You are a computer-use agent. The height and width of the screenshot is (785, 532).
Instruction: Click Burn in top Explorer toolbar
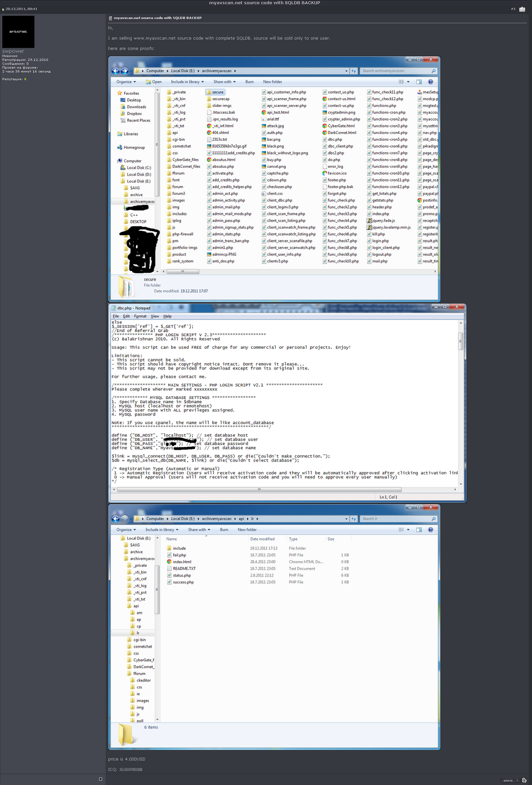(250, 82)
